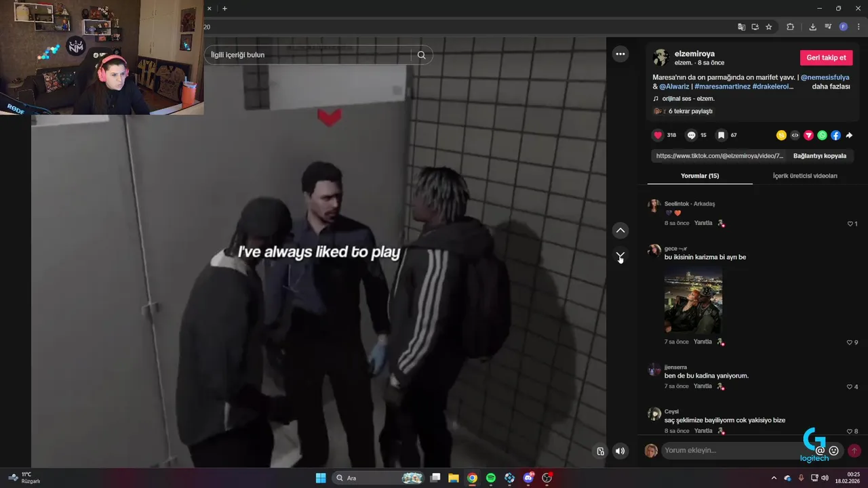
Task: Open more share options arrow
Action: [849, 136]
